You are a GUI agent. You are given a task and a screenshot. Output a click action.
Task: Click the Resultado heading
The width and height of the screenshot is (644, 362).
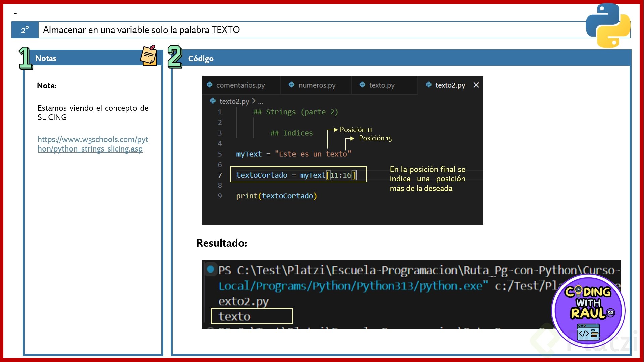[221, 243]
